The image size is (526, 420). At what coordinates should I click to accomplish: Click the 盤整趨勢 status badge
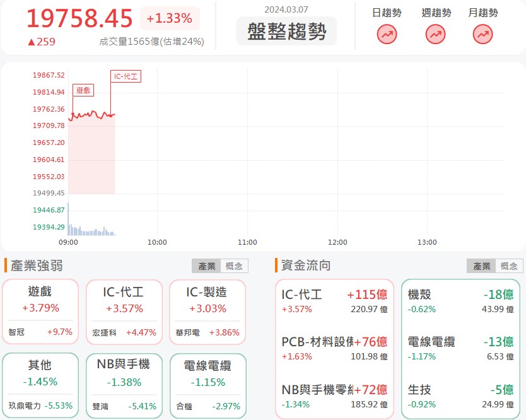pos(286,31)
